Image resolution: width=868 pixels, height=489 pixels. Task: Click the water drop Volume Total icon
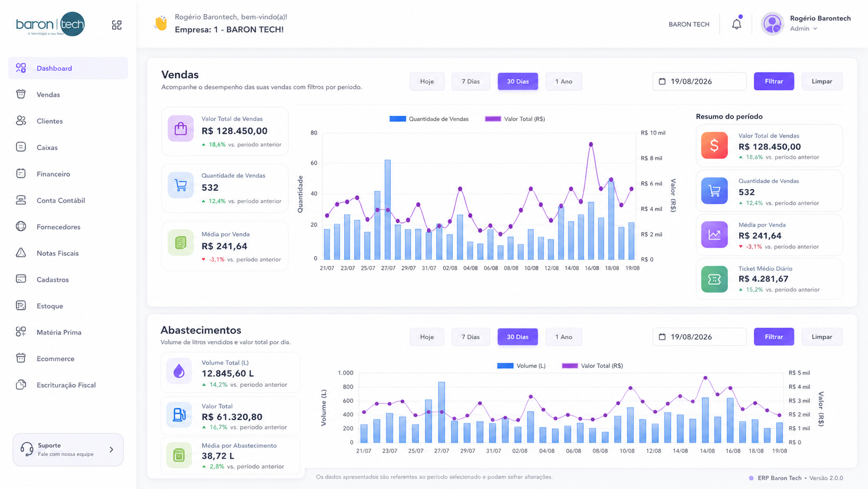click(x=179, y=371)
